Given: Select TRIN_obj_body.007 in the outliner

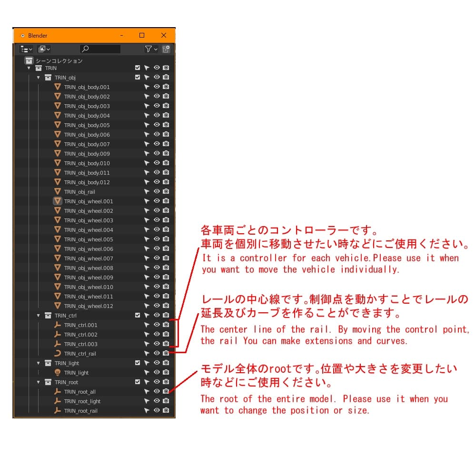Looking at the screenshot, I should pos(87,144).
